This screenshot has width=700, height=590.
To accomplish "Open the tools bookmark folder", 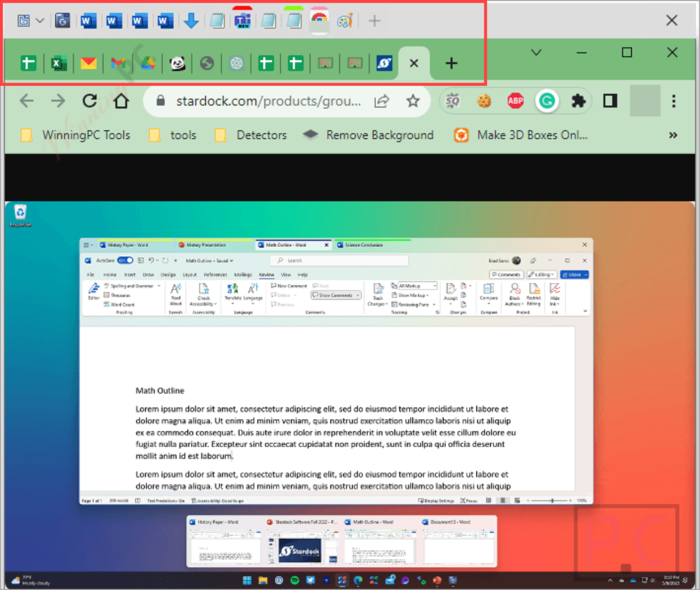I will 173,135.
